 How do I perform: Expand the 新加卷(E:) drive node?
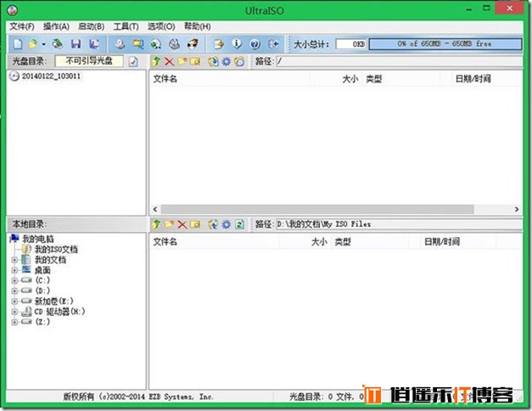[14, 301]
